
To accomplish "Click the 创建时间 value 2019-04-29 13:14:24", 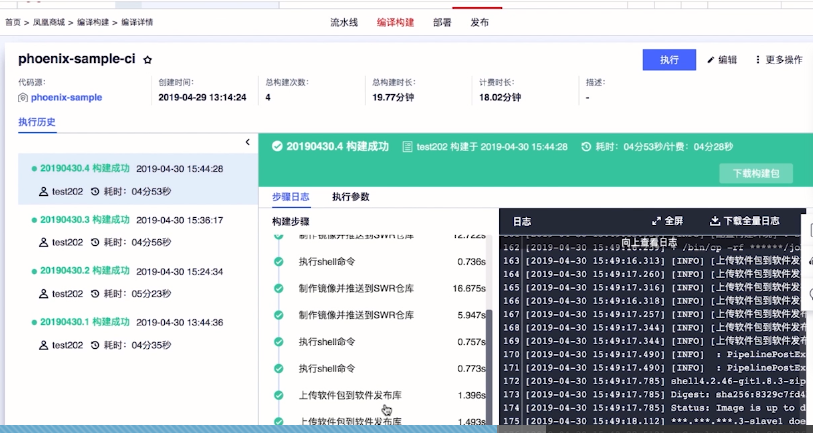I will tap(202, 97).
